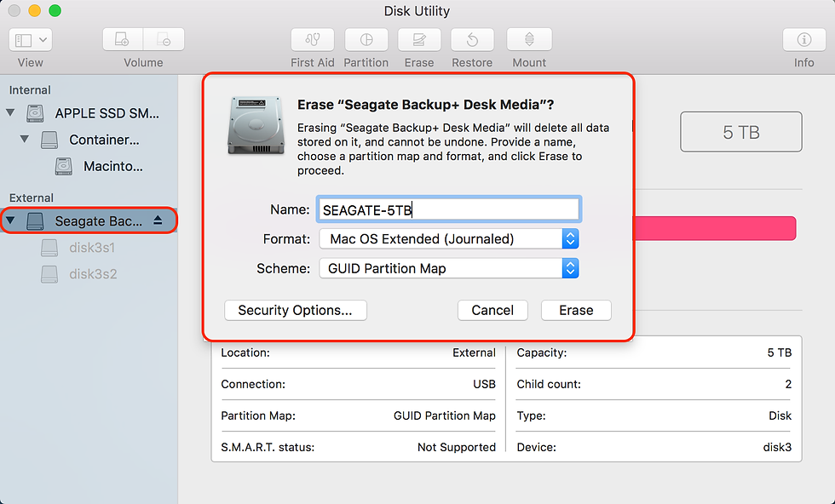Click the add Volume plus button
Screen dimensions: 835x504
[123, 40]
